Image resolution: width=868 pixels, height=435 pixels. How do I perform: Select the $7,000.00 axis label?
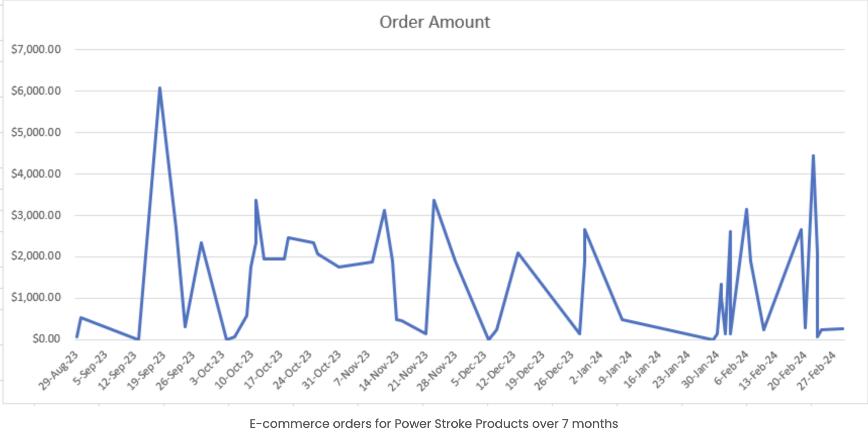pos(36,50)
